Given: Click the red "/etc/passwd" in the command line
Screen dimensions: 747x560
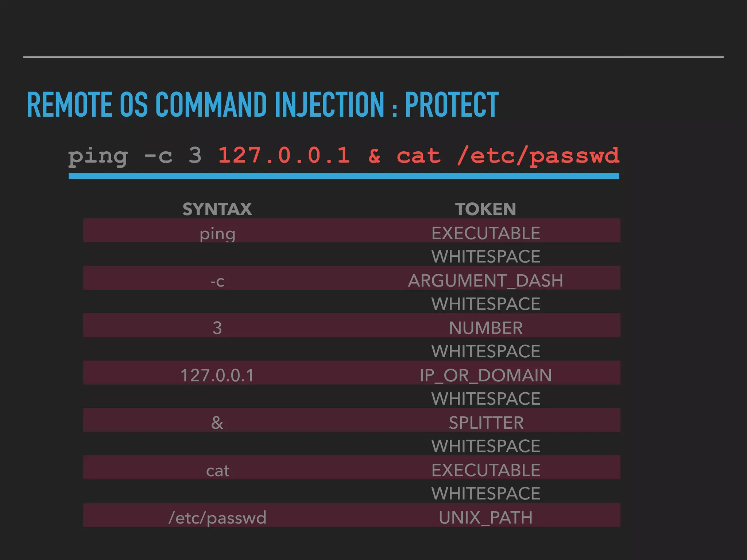Looking at the screenshot, I should (x=538, y=156).
